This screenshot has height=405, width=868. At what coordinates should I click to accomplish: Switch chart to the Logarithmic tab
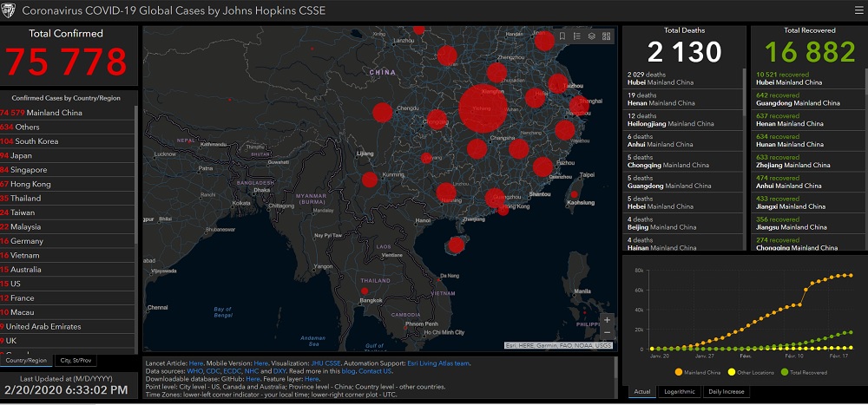click(x=679, y=392)
